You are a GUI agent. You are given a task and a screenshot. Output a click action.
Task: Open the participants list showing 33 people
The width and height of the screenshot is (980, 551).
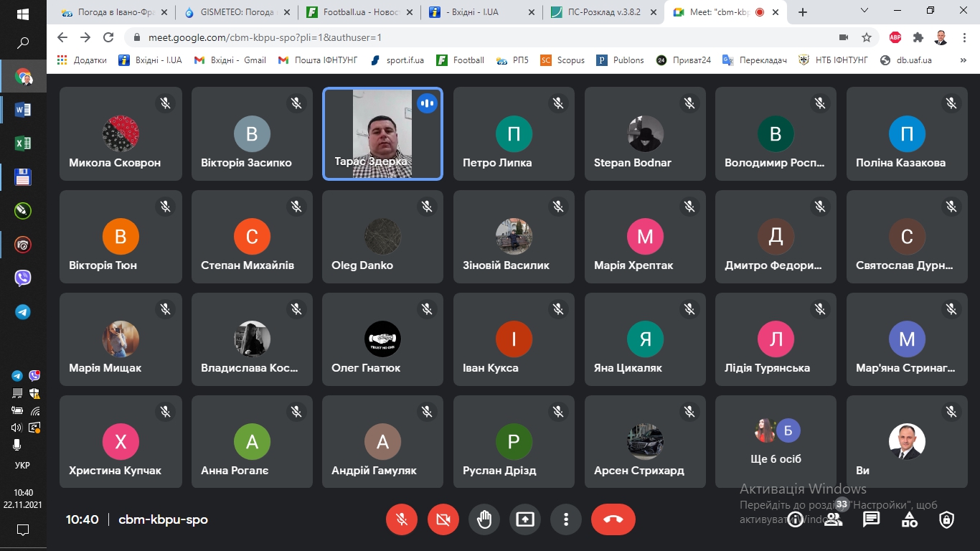833,519
